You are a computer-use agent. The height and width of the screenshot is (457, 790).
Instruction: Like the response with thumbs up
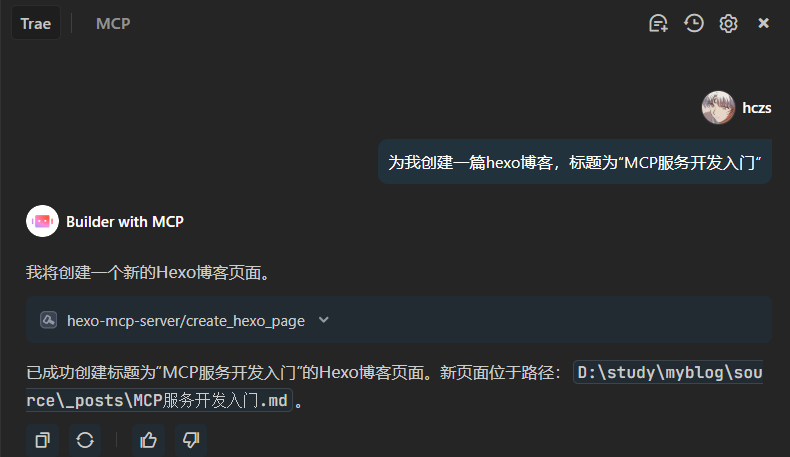[148, 440]
